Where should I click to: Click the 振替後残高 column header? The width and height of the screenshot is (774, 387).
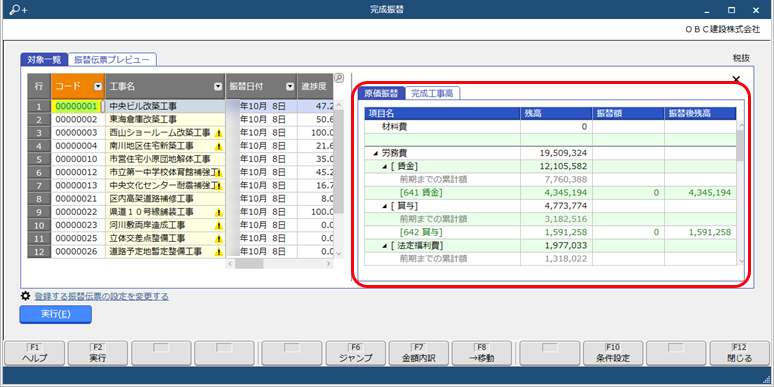point(700,114)
